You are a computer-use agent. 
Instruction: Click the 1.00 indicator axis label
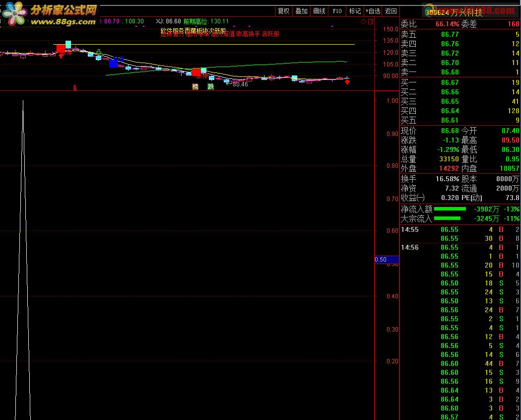coord(392,101)
